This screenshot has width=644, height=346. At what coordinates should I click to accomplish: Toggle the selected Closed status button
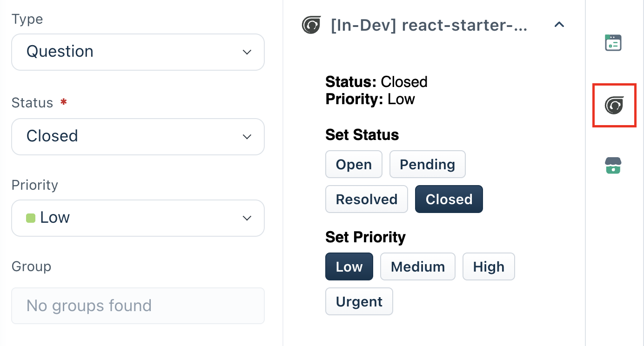coord(449,199)
